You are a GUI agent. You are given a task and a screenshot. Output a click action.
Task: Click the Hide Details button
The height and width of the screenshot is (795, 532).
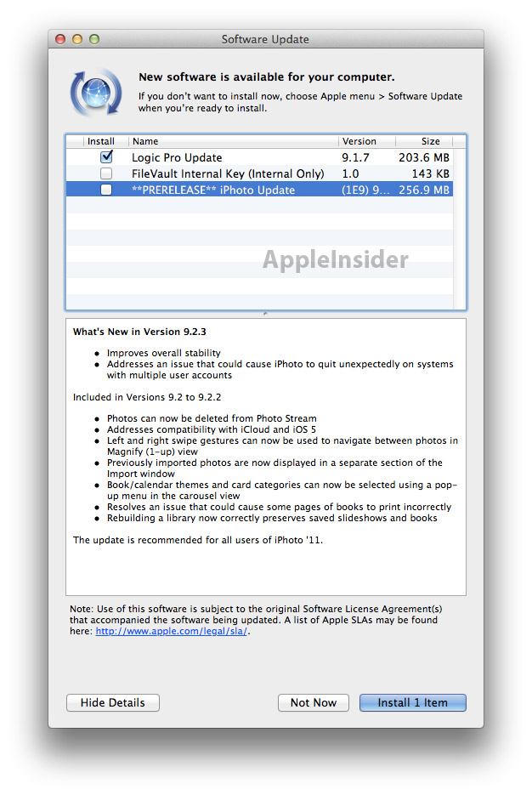coord(113,702)
